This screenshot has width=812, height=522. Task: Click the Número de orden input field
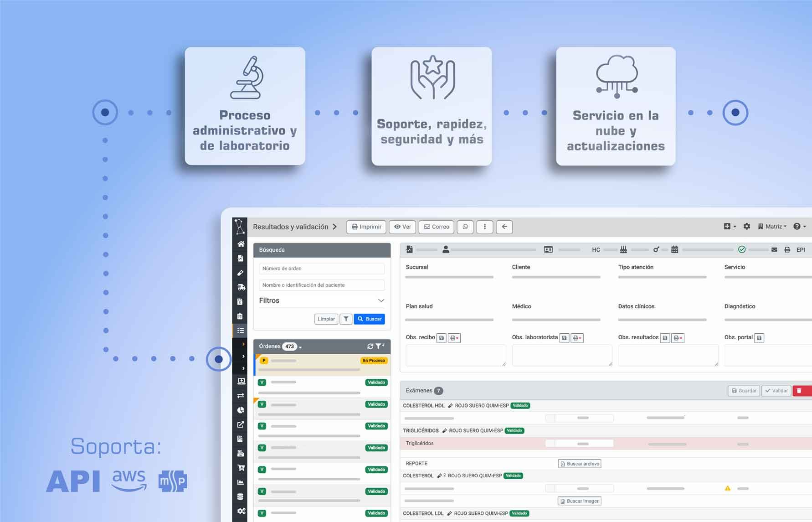[x=322, y=269]
